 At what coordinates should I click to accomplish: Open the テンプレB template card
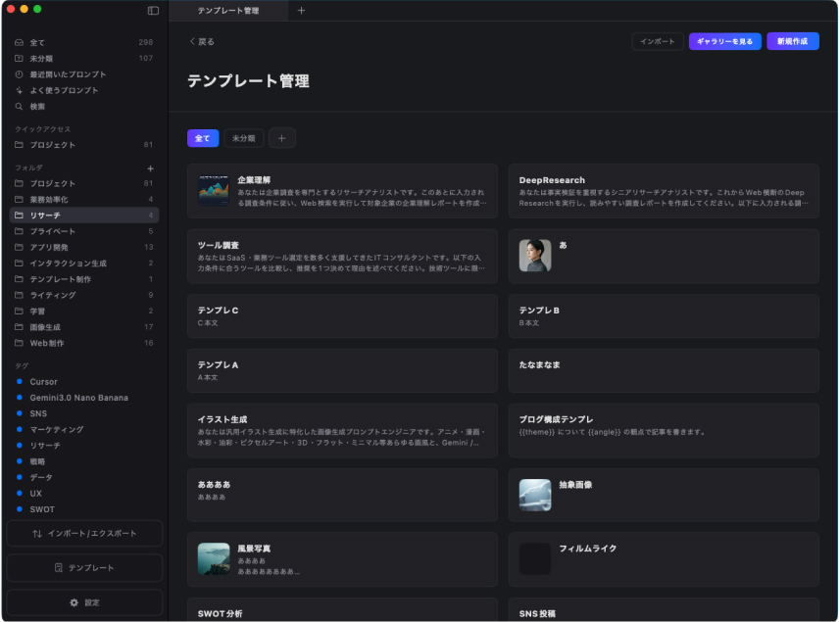pyautogui.click(x=664, y=315)
